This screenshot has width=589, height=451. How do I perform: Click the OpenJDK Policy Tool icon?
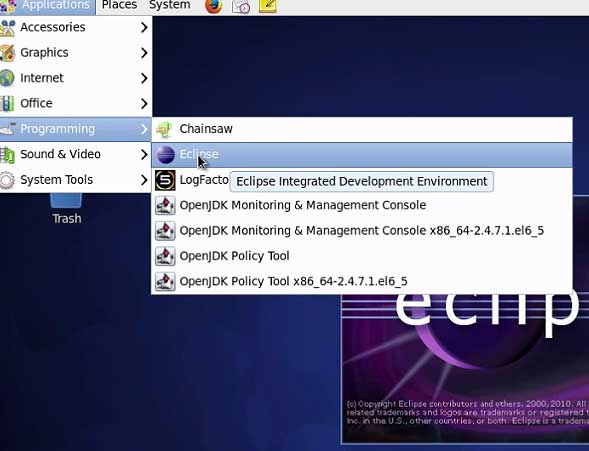pos(165,256)
